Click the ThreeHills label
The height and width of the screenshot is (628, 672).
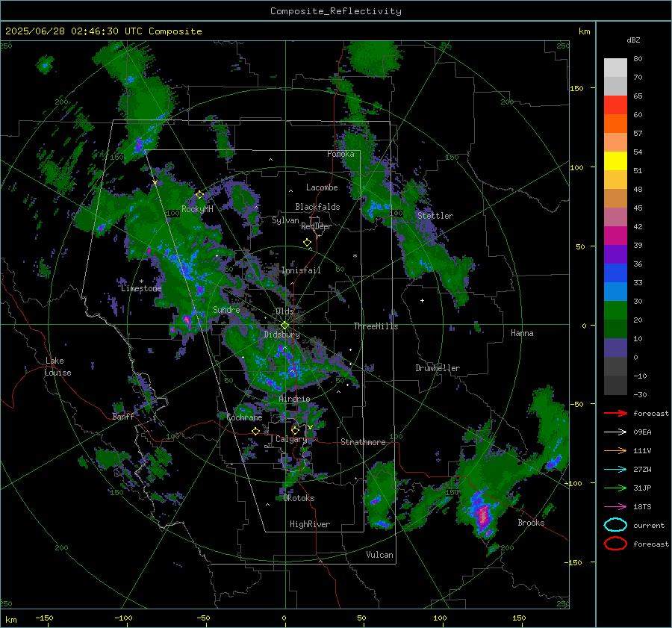[376, 326]
